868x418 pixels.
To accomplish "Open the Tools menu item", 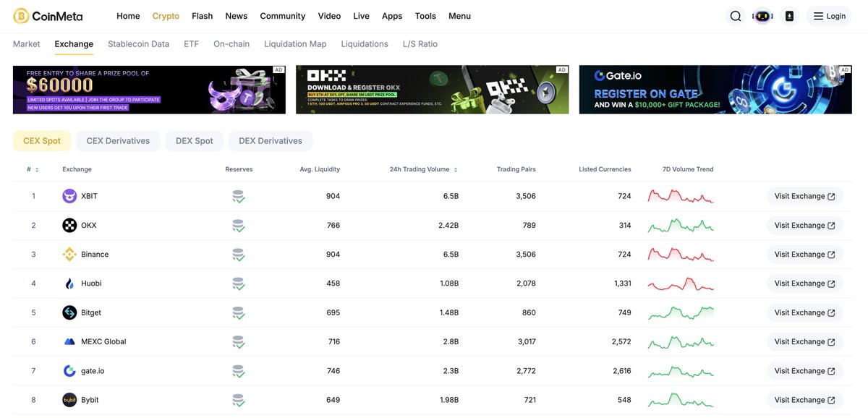I will click(x=425, y=16).
